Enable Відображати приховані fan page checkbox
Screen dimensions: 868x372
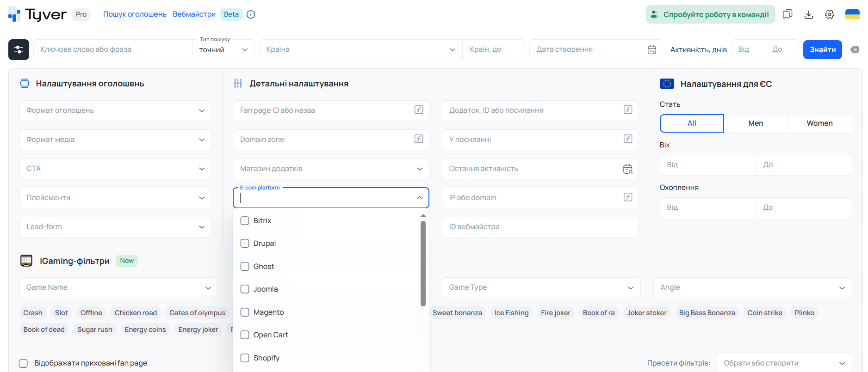pos(23,363)
